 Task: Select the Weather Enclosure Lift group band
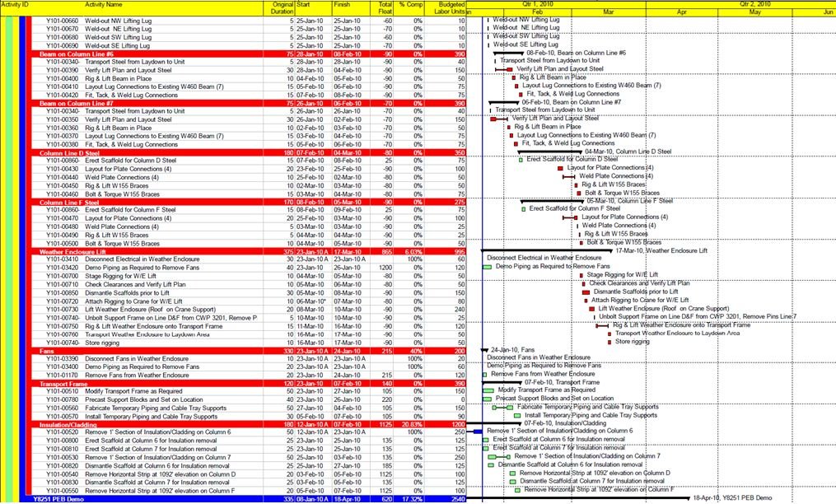(x=249, y=252)
